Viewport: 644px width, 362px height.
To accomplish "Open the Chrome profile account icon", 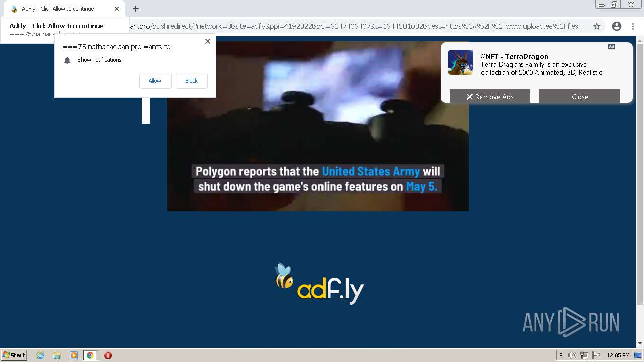I will point(617,26).
